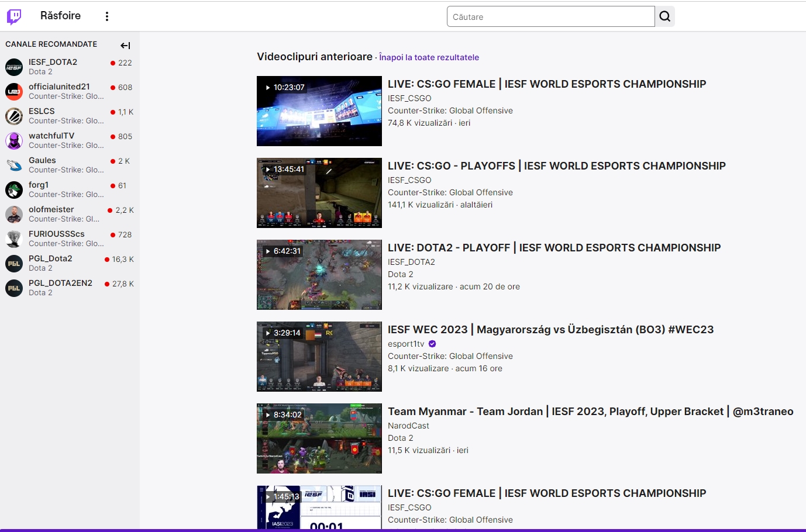Open PGL_Dota2 channel avatar
The image size is (806, 532).
tap(14, 264)
